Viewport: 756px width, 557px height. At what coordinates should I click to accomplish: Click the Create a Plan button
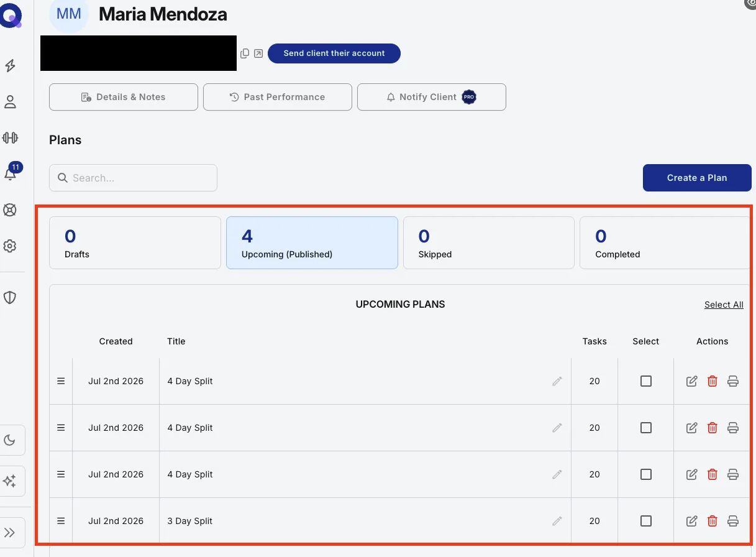pos(697,178)
